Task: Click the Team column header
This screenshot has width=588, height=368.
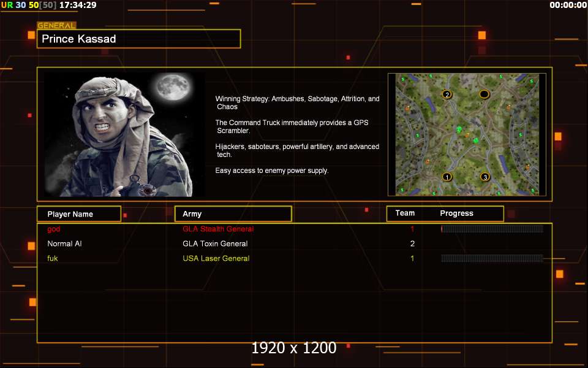Action: click(x=405, y=213)
